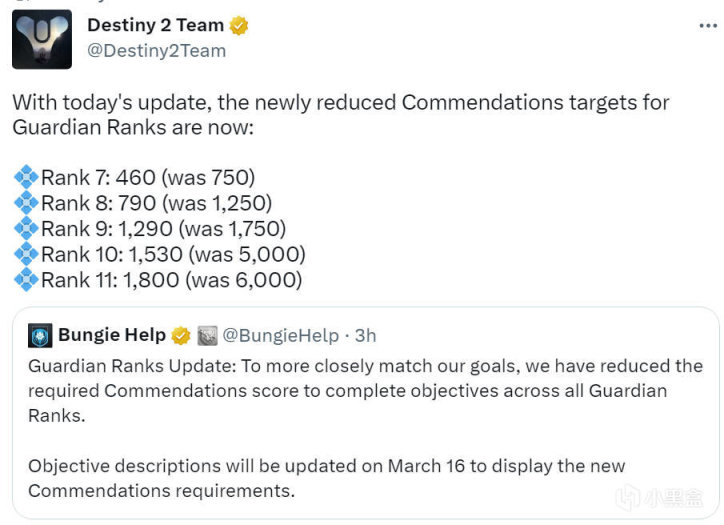Open the Bungie Help display name

click(x=112, y=336)
